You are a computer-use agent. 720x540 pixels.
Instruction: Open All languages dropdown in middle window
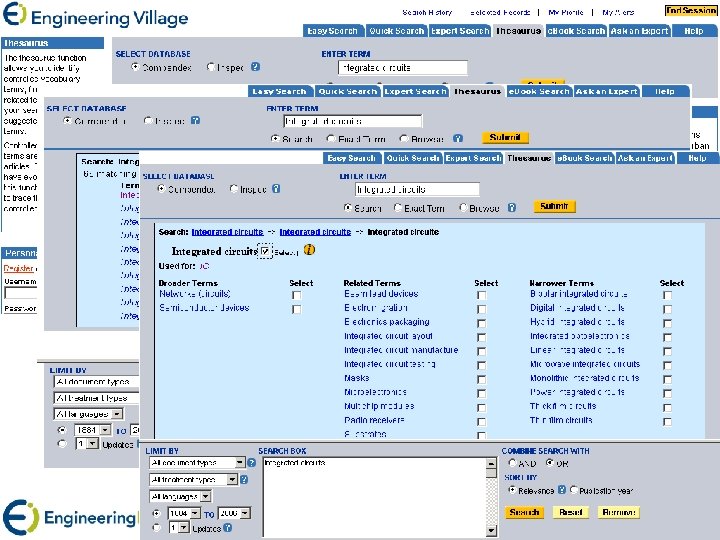point(88,414)
